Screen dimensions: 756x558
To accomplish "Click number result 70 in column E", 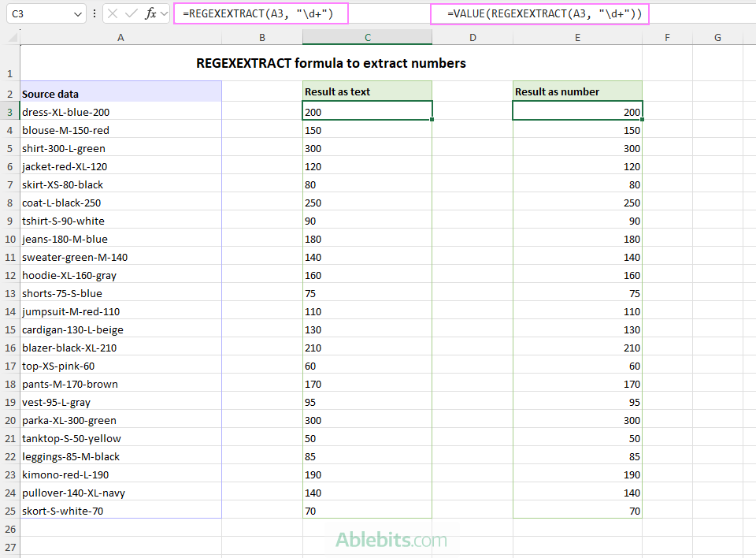I will point(577,511).
